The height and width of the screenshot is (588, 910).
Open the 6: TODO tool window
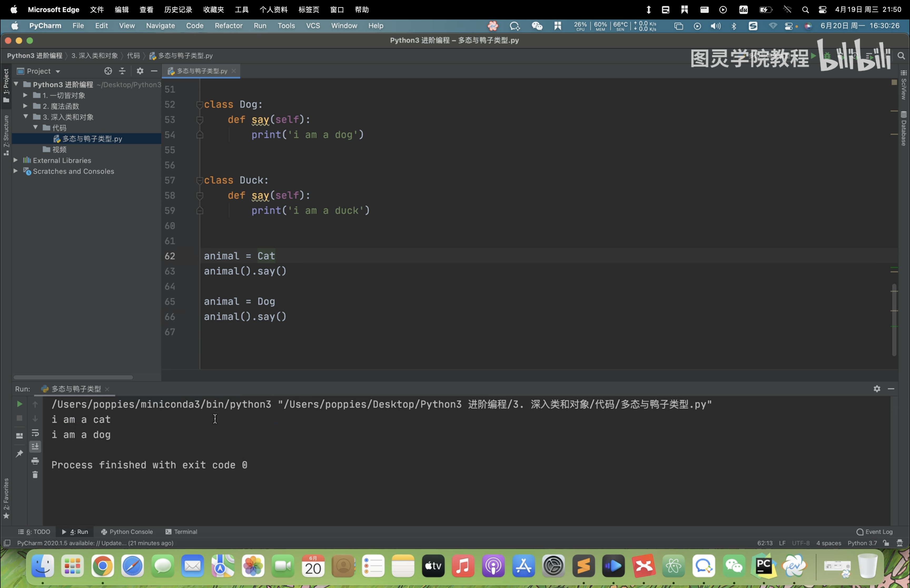[34, 532]
